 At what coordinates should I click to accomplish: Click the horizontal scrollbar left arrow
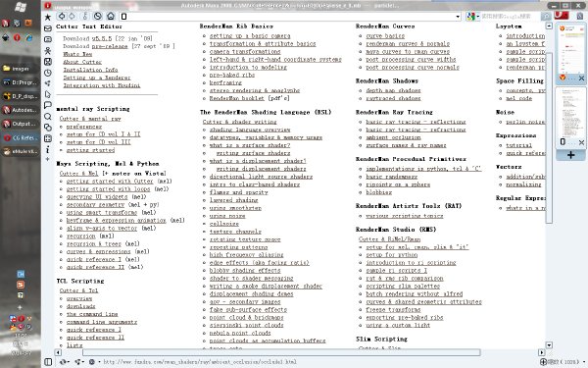[x=58, y=352]
